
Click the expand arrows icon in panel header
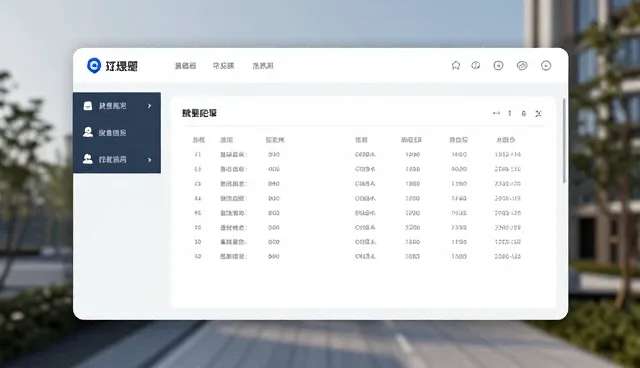pyautogui.click(x=538, y=113)
